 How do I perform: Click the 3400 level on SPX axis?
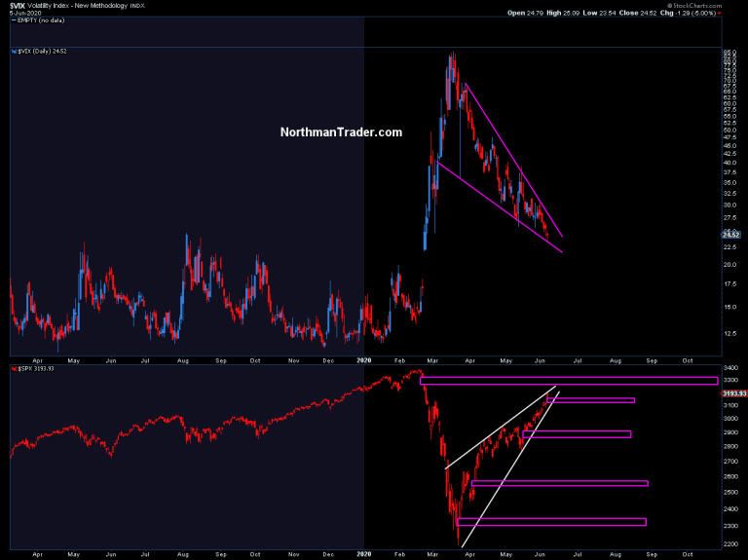729,369
